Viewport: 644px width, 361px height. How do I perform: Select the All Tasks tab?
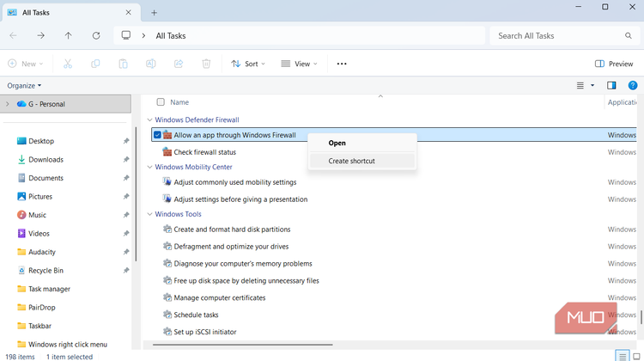71,13
